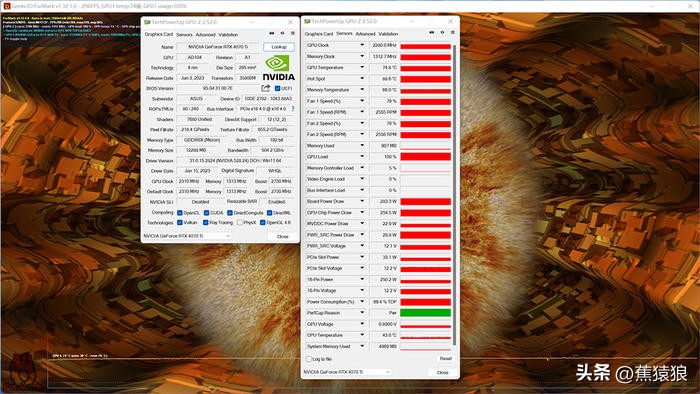Open GPU Temperature sensor dropdown arrow
Screen dimensions: 700x394
click(362, 67)
